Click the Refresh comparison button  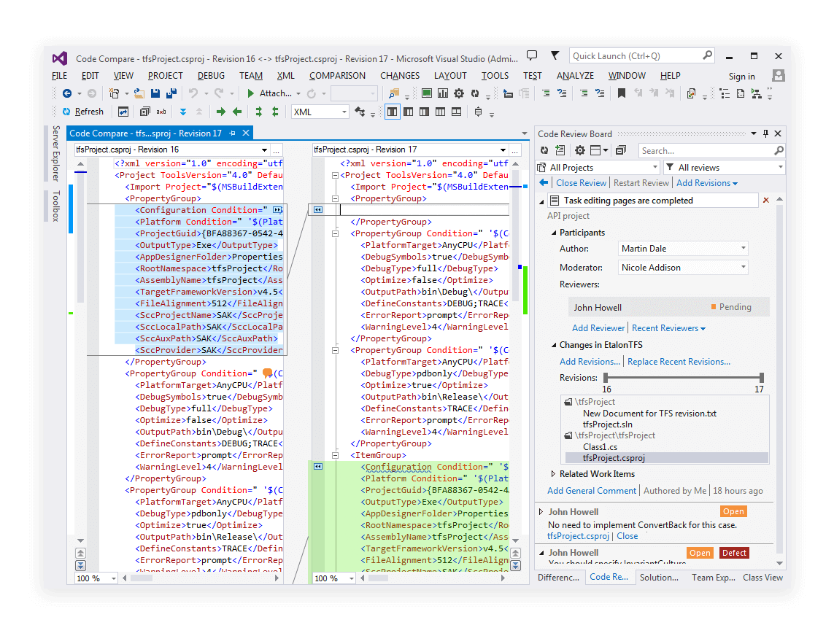coord(82,112)
